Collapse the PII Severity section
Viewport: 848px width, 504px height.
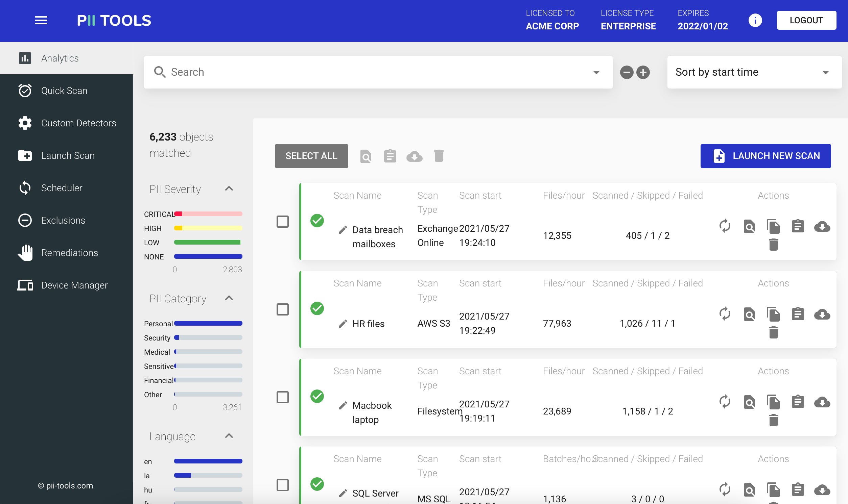229,189
